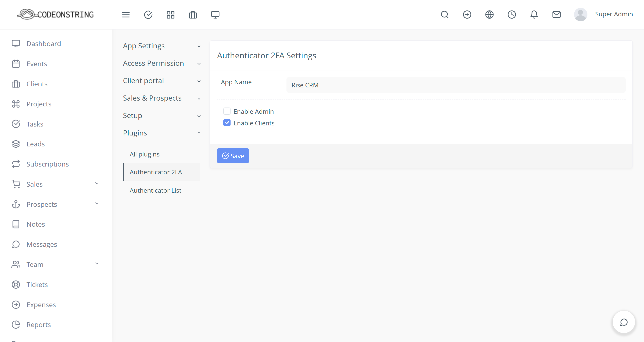
Task: Expand the Sales sidebar submenu chevron
Action: pos(97,184)
